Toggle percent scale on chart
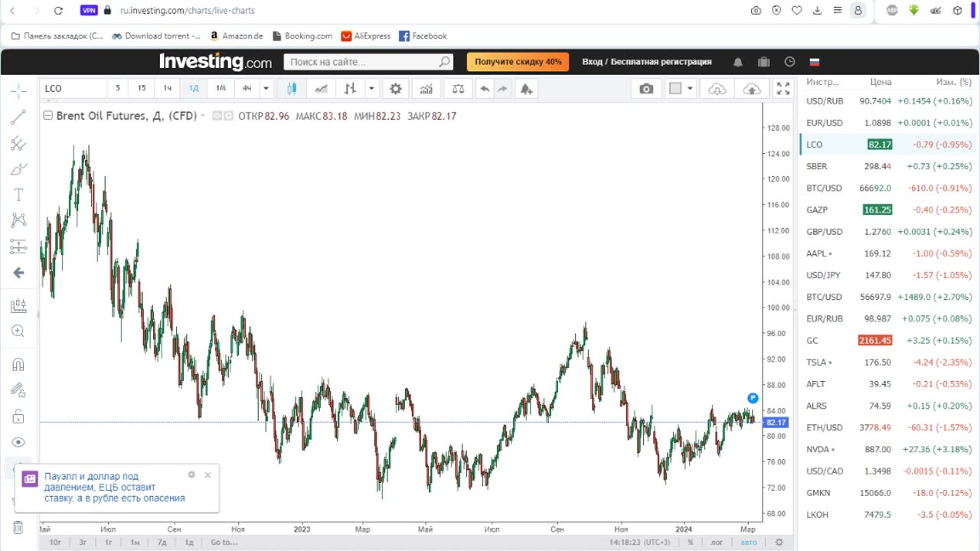The width and height of the screenshot is (980, 551). click(x=691, y=543)
